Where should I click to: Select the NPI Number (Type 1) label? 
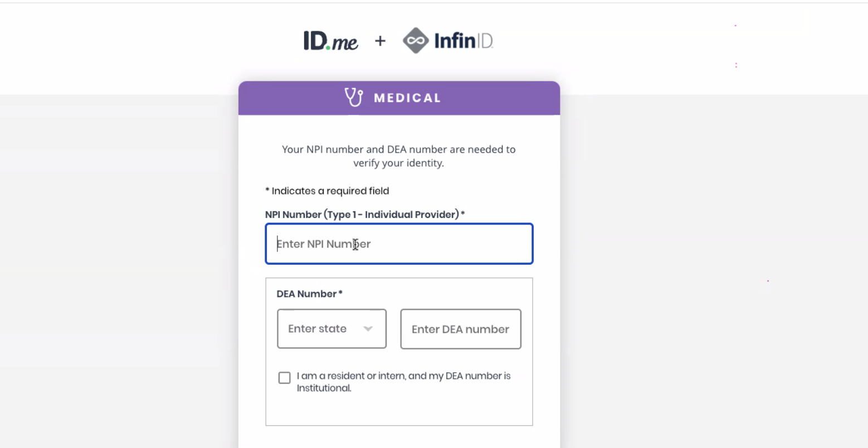tap(365, 215)
